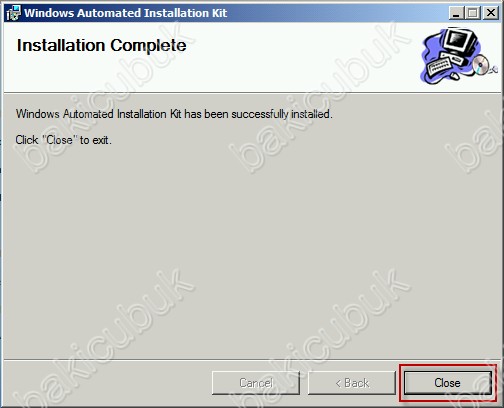Click the CD disc in the header graphic

point(481,65)
